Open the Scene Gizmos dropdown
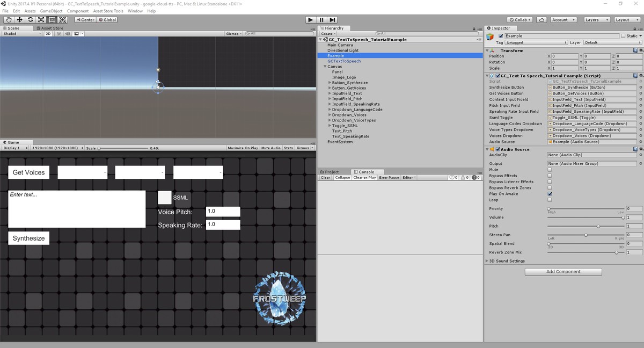Image resolution: width=644 pixels, height=348 pixels. (x=235, y=34)
